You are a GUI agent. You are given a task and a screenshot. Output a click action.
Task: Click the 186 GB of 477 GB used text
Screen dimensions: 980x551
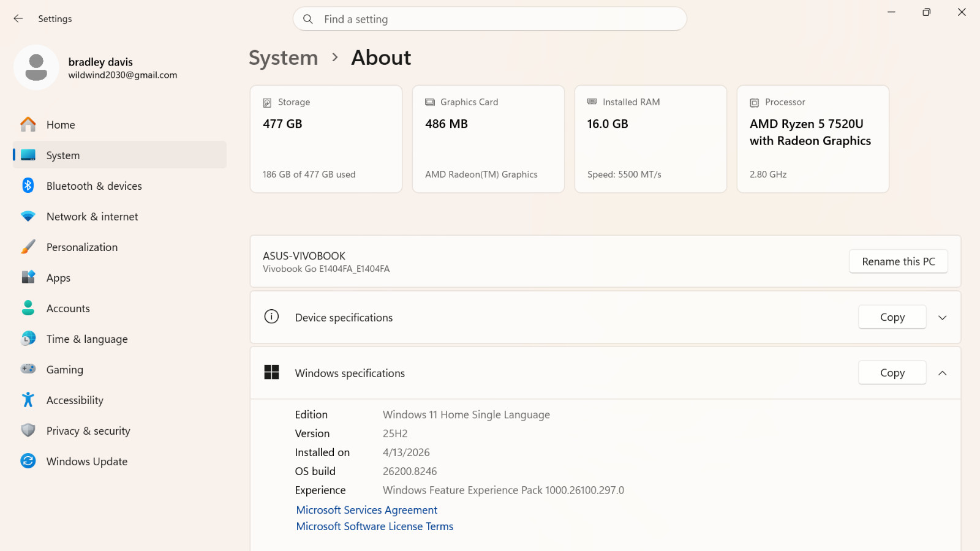[x=309, y=174]
